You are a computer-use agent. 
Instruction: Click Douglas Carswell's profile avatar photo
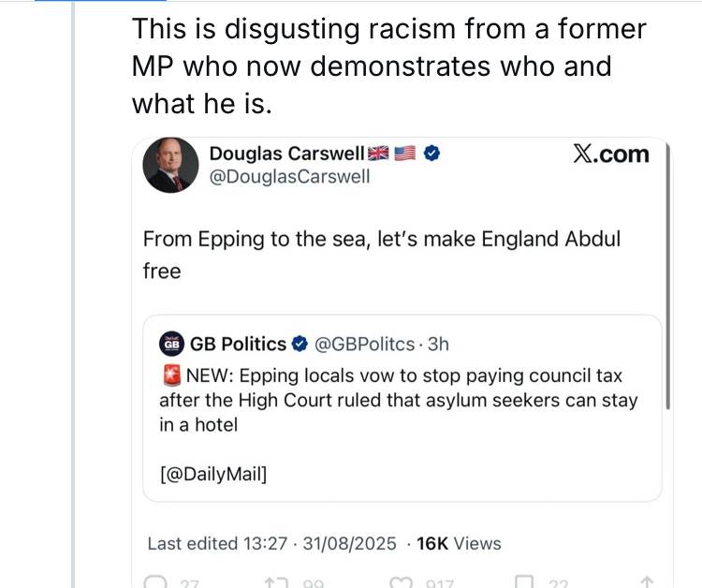point(170,166)
